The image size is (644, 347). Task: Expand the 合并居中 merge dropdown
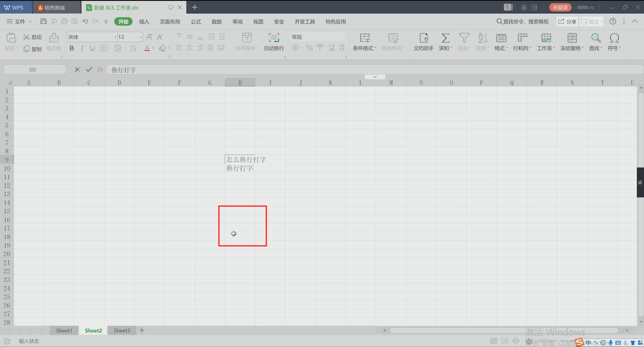coord(257,48)
